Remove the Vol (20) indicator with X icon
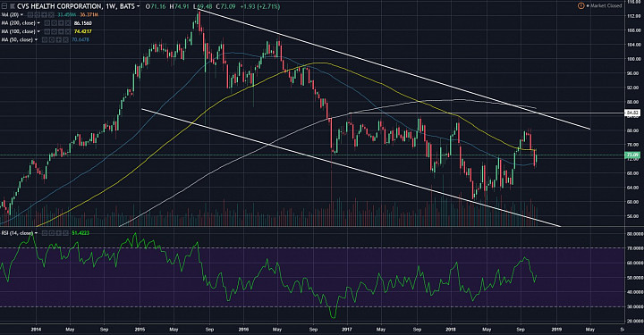The height and width of the screenshot is (335, 644). click(x=51, y=15)
